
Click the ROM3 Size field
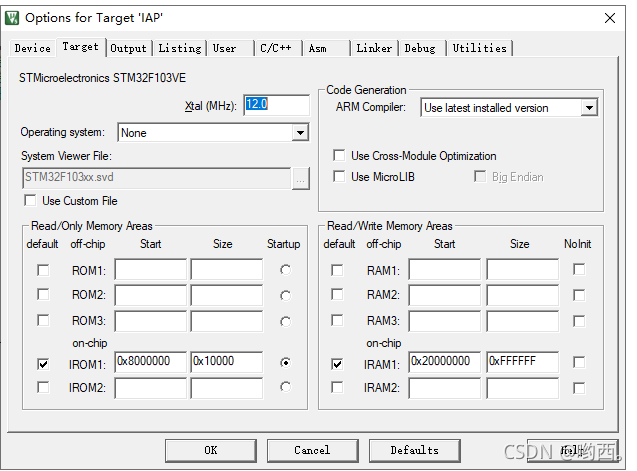point(227,321)
